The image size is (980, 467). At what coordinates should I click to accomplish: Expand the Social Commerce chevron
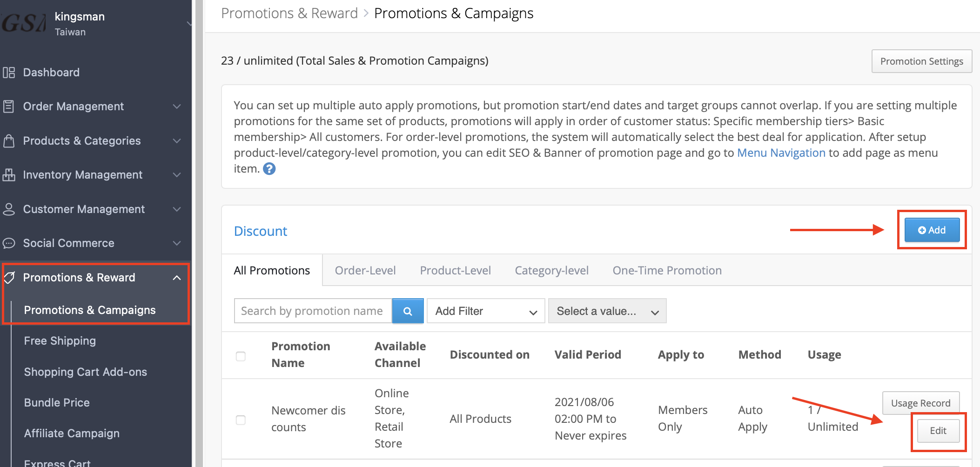177,243
